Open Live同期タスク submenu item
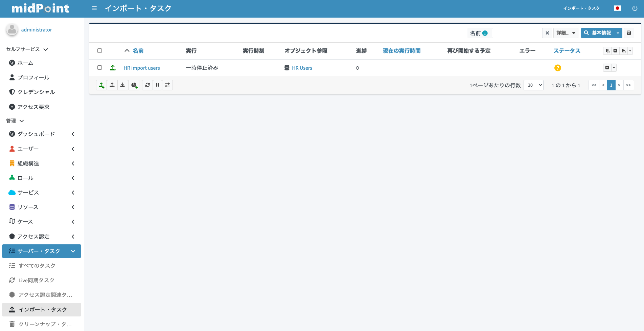644x331 pixels. pos(42,280)
